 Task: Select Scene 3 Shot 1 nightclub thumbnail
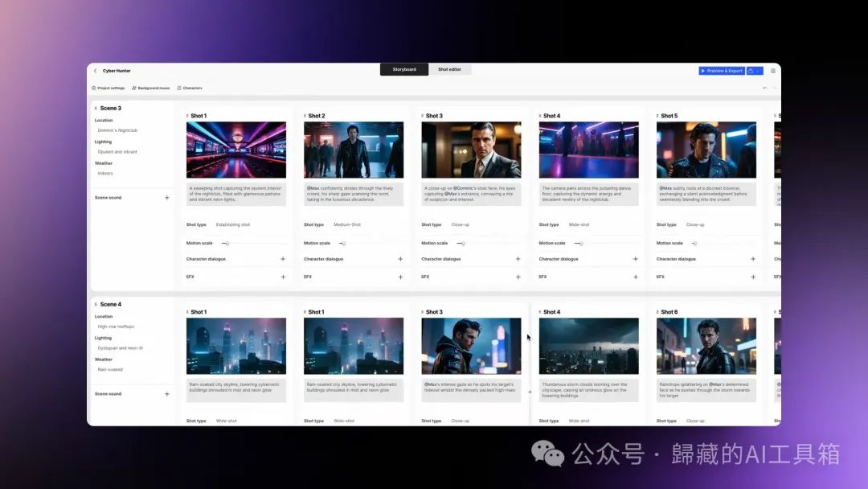pos(236,150)
